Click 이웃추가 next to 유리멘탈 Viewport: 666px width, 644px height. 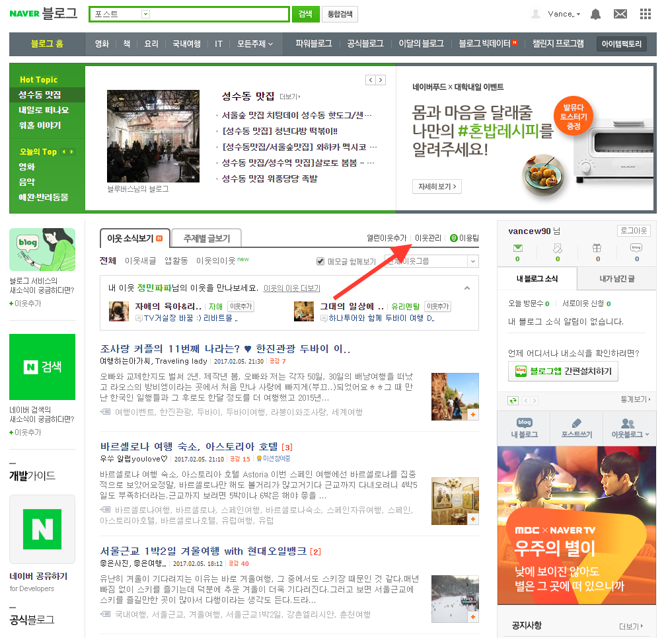[437, 306]
